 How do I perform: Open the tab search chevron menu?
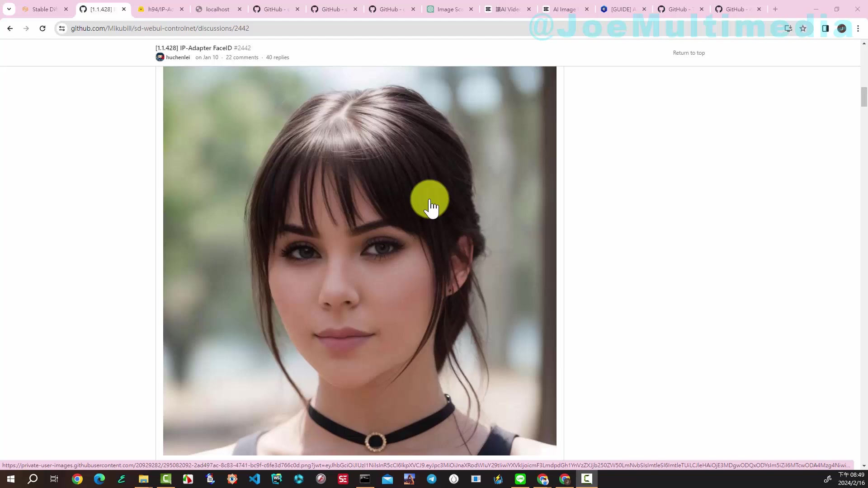[x=9, y=9]
